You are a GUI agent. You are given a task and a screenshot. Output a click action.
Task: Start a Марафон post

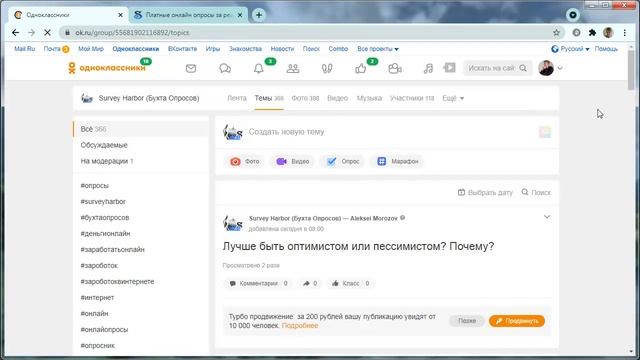tap(398, 162)
